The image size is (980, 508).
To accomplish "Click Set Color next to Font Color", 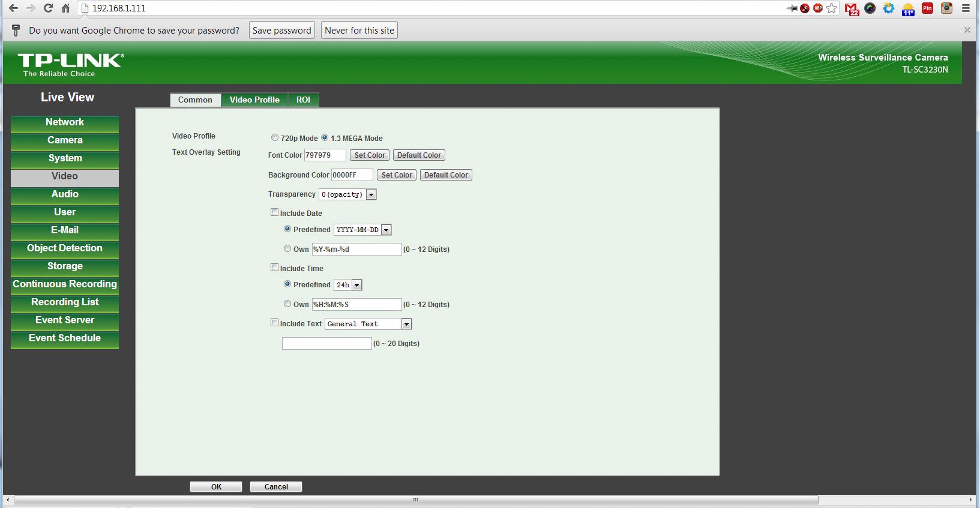I will [x=370, y=155].
